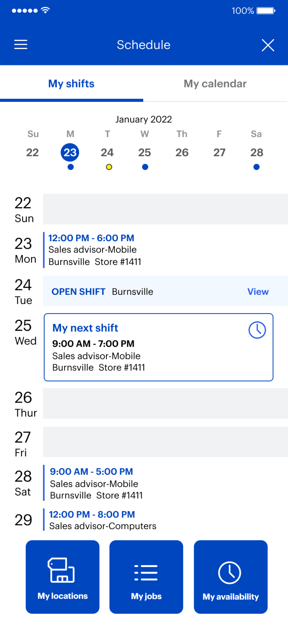Open the Monday 12:00 PM - 6:00 PM shift
Viewport: 288px width, 644px height.
click(x=165, y=250)
